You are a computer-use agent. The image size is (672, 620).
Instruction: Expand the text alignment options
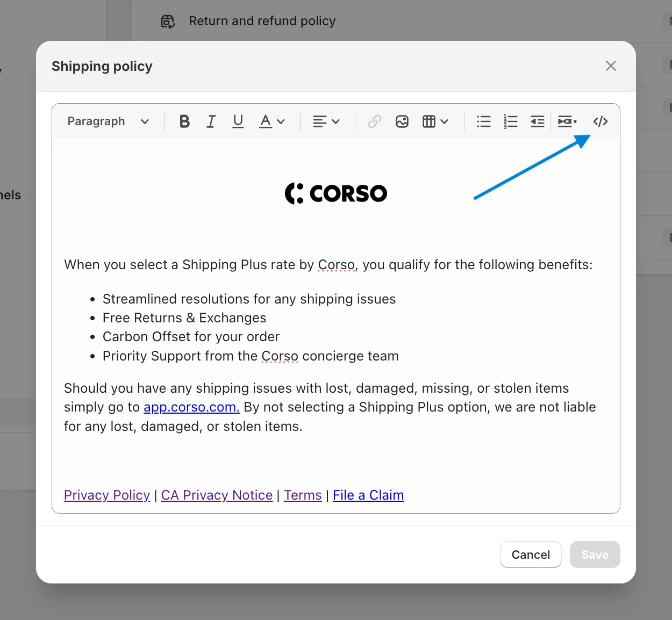(x=326, y=121)
